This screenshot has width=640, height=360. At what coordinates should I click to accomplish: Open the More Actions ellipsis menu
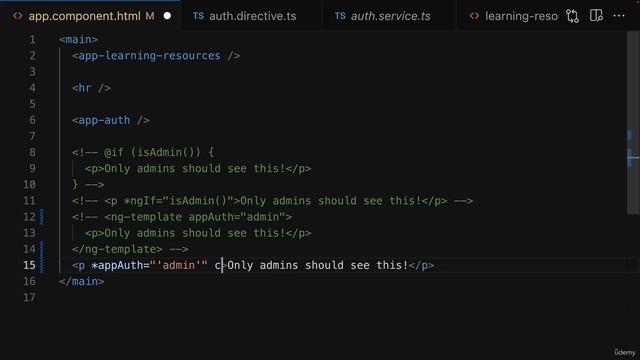(619, 16)
